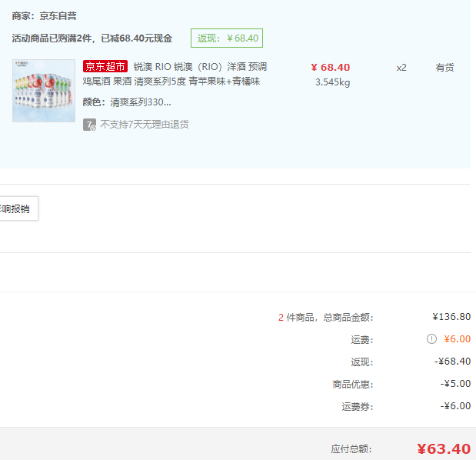Click the 应付总额 label

pos(351,449)
